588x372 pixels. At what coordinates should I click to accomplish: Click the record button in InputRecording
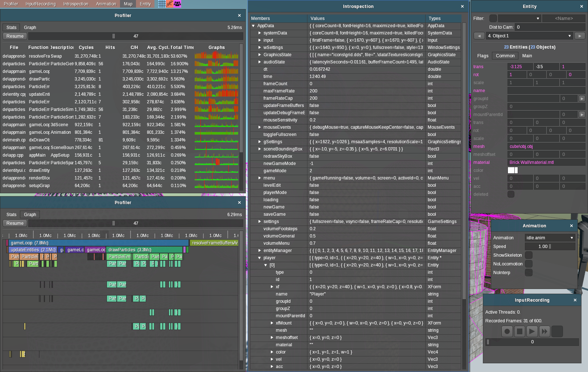(507, 331)
